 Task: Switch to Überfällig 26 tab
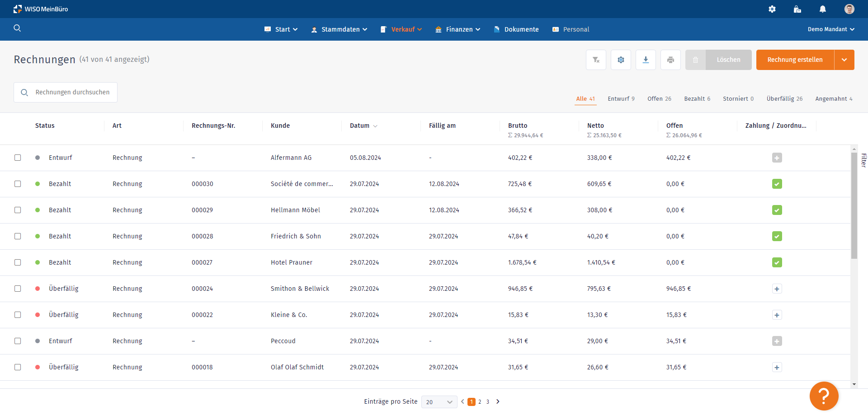click(x=784, y=98)
